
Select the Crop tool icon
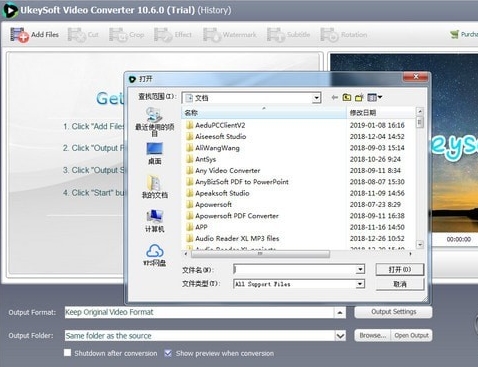click(118, 35)
